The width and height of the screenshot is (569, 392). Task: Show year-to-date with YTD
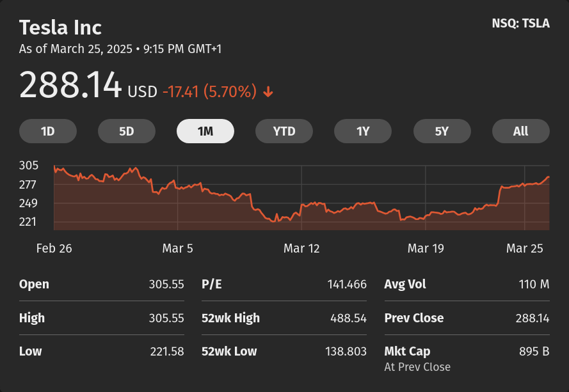(x=284, y=131)
